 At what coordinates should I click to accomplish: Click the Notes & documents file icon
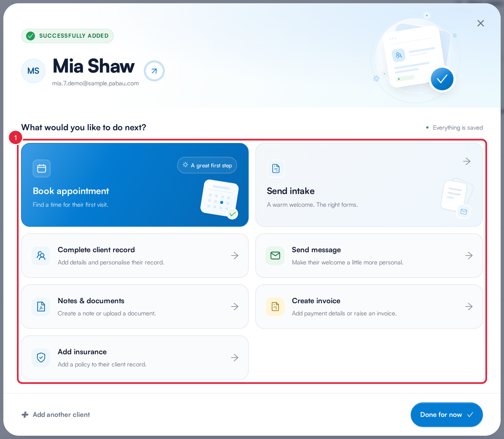[x=41, y=307]
